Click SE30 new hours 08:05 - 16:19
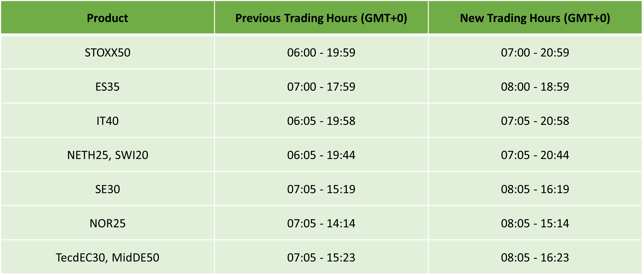 tap(535, 189)
